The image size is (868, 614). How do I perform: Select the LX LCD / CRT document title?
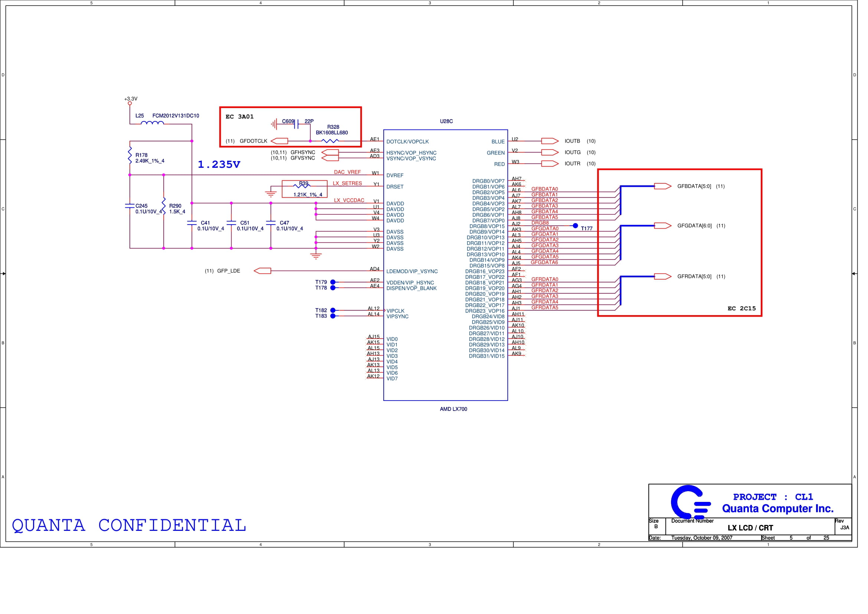point(750,529)
